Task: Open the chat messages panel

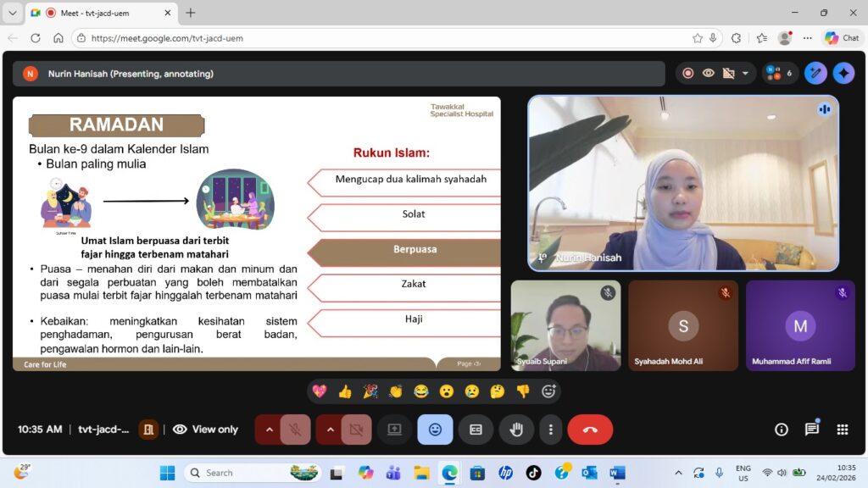Action: point(811,430)
